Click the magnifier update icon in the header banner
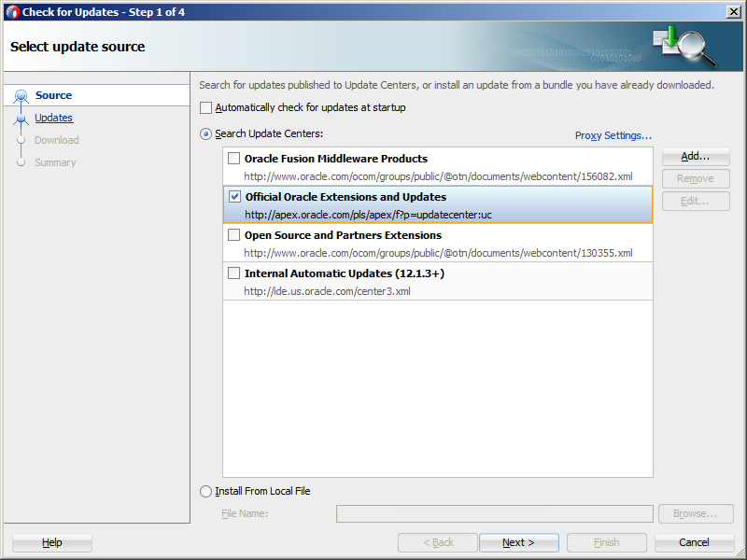747x560 pixels. (x=684, y=46)
